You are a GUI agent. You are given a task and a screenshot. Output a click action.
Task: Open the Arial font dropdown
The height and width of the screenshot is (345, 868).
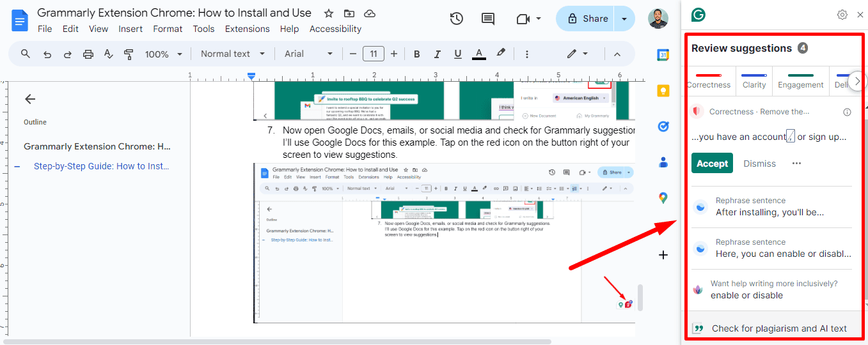coord(309,54)
